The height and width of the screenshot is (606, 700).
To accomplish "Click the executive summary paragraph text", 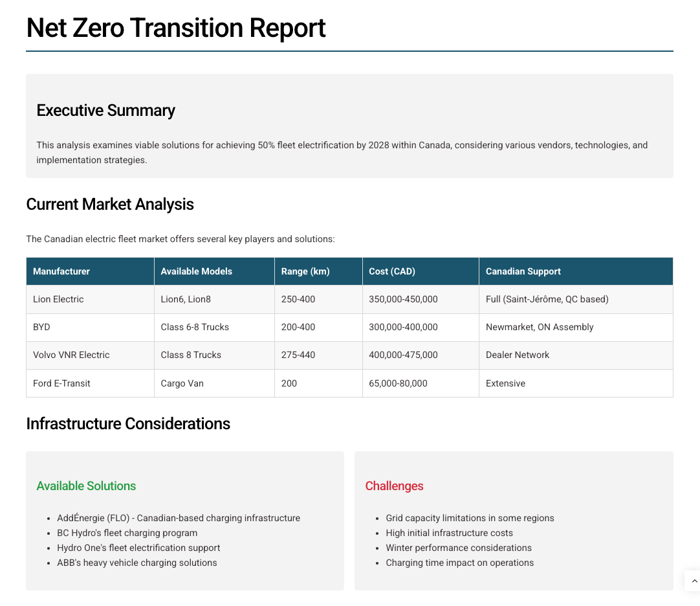I will (x=342, y=153).
